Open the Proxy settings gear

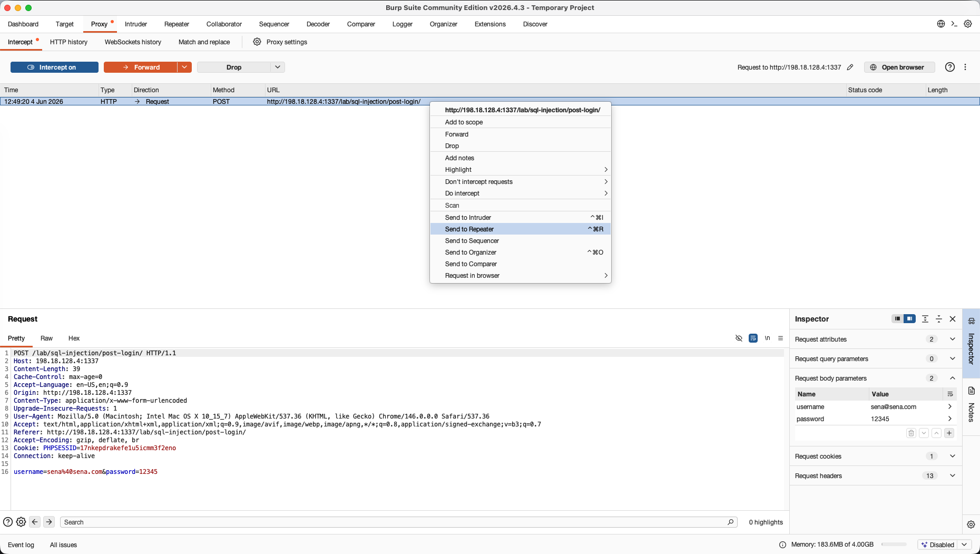(257, 42)
